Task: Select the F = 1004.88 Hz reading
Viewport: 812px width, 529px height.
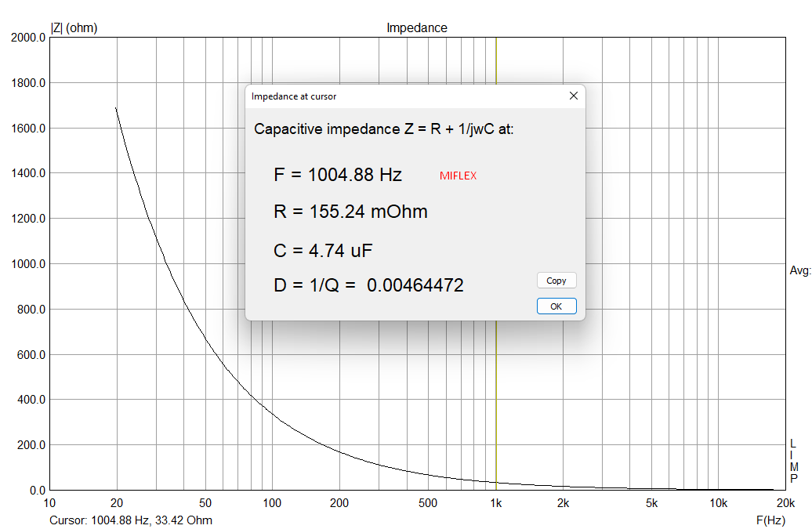Action: 338,175
